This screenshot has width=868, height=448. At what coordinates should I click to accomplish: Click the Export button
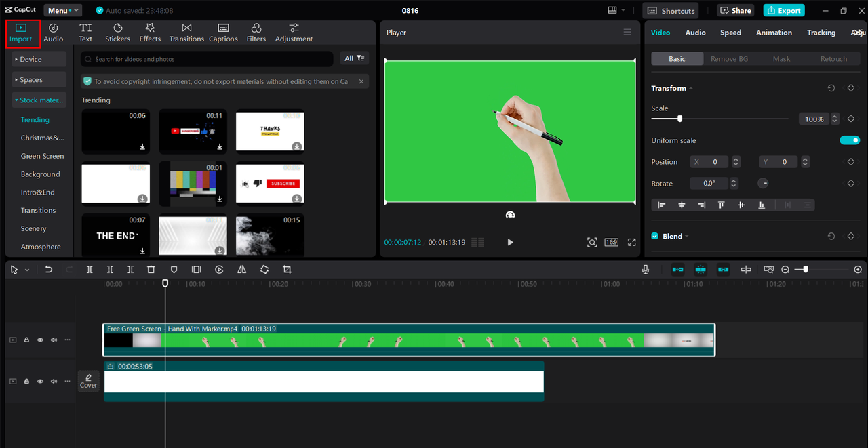coord(784,10)
